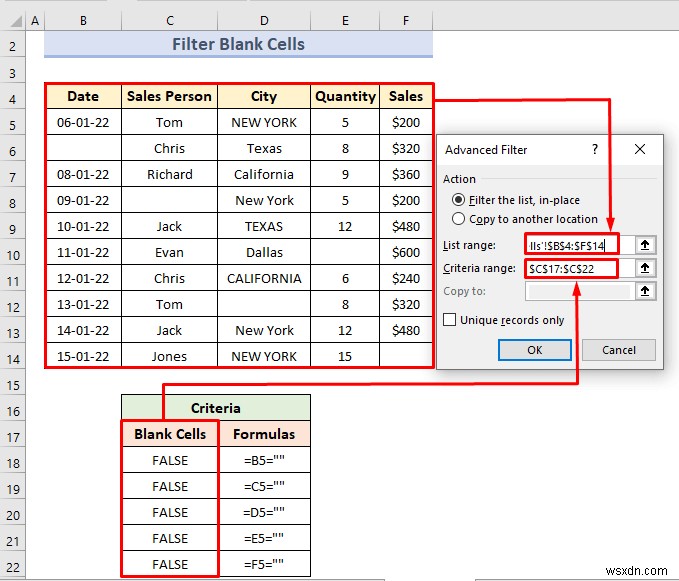Select the 06-01-22 date cell
This screenshot has width=679, height=581.
point(83,122)
